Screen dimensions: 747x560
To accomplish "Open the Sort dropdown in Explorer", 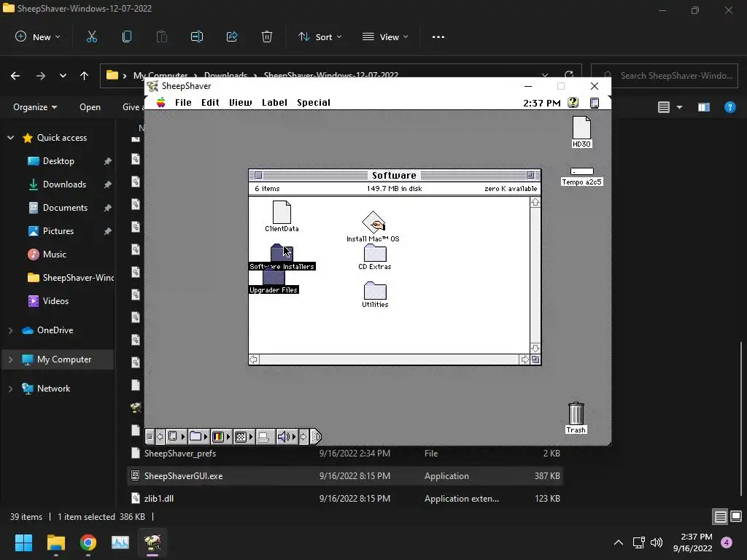I will tap(320, 36).
